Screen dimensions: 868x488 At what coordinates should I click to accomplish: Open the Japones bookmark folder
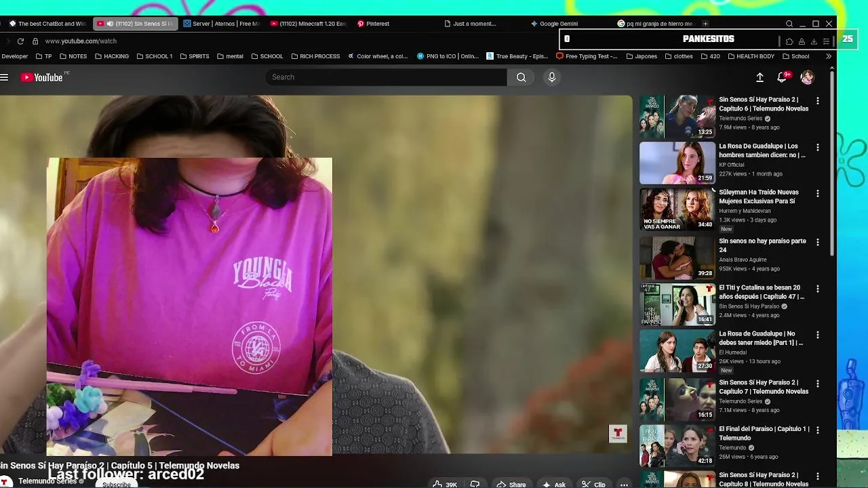(642, 56)
